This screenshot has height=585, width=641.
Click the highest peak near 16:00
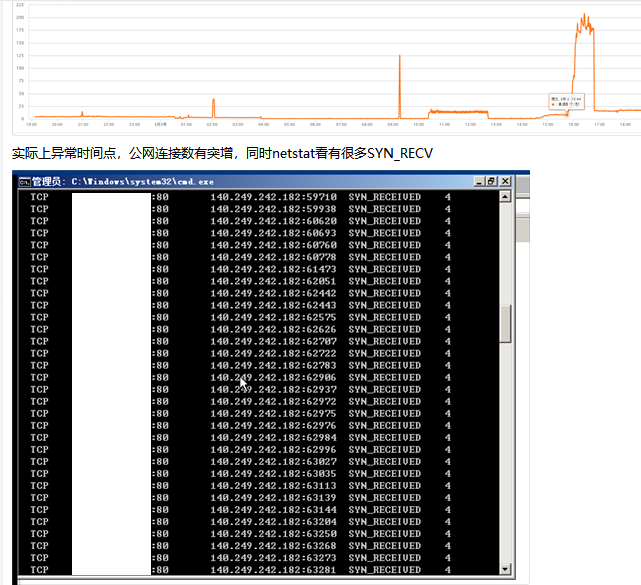coord(584,17)
